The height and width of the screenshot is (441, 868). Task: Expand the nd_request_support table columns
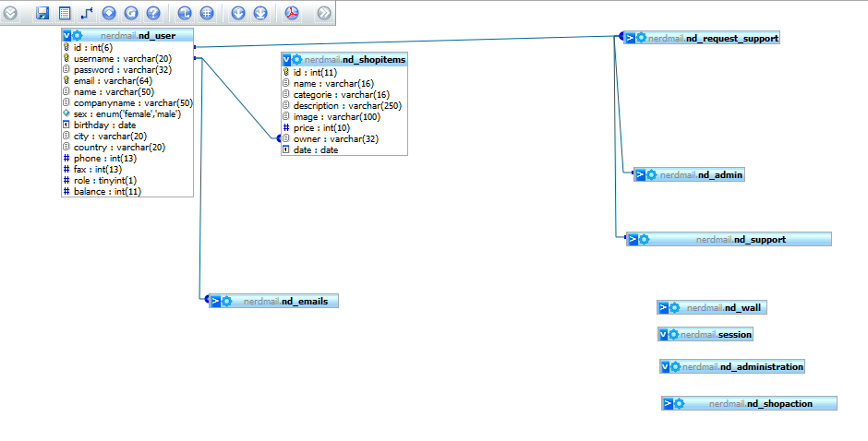pyautogui.click(x=630, y=38)
